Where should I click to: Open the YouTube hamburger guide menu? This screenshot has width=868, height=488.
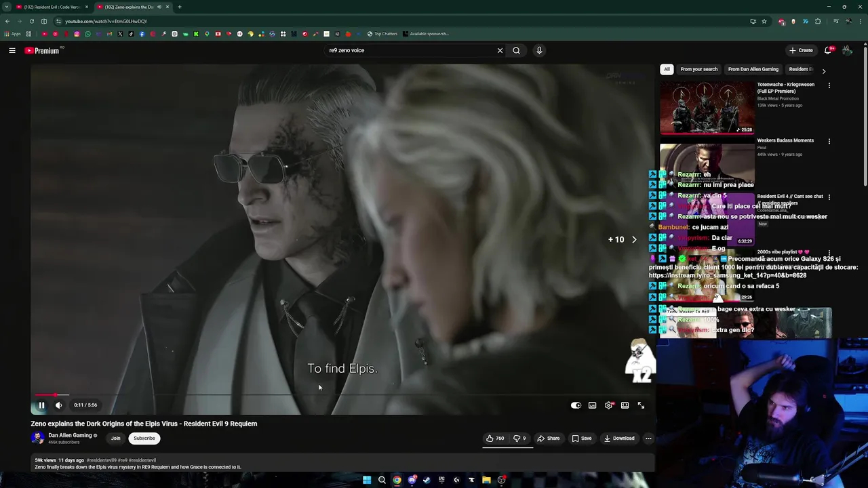coord(12,50)
